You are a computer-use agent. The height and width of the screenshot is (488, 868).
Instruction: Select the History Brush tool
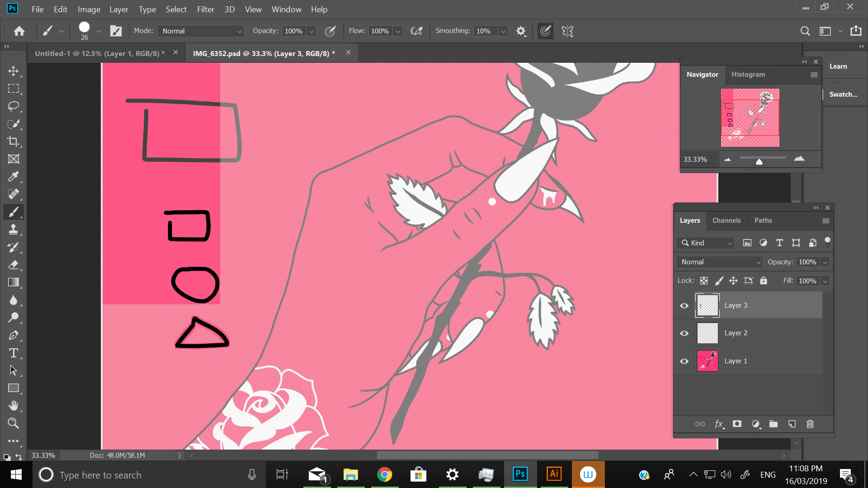click(x=14, y=247)
